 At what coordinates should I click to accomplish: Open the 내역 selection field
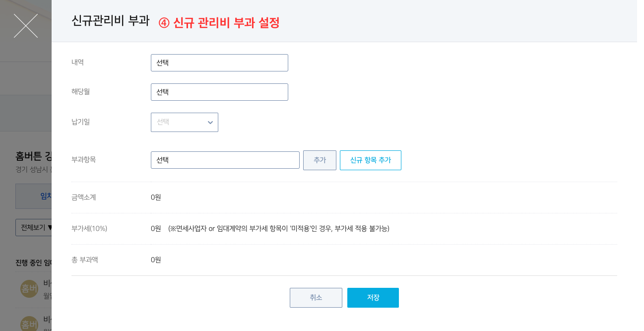click(x=219, y=63)
